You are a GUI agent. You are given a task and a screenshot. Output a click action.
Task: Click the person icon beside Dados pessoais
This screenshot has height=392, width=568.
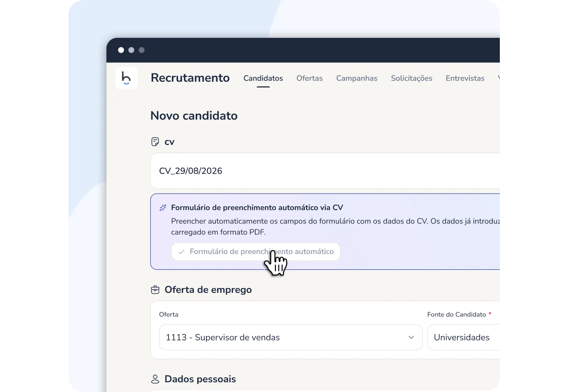coord(155,379)
